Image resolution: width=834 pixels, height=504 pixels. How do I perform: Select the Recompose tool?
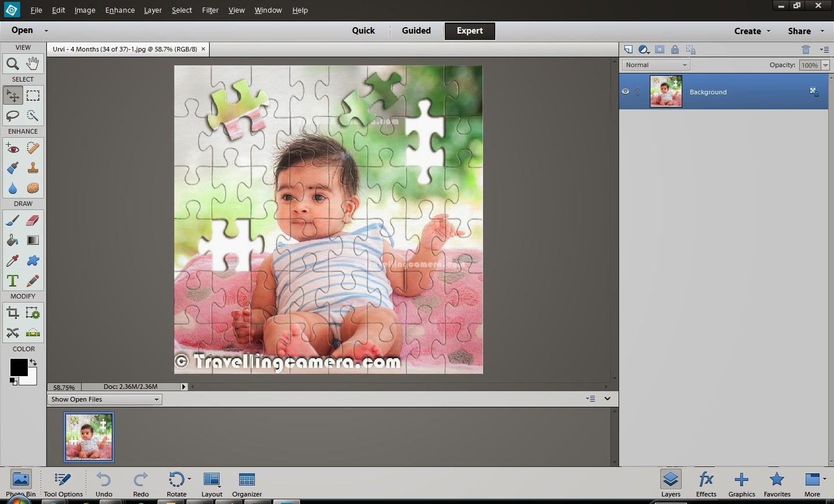tap(33, 313)
